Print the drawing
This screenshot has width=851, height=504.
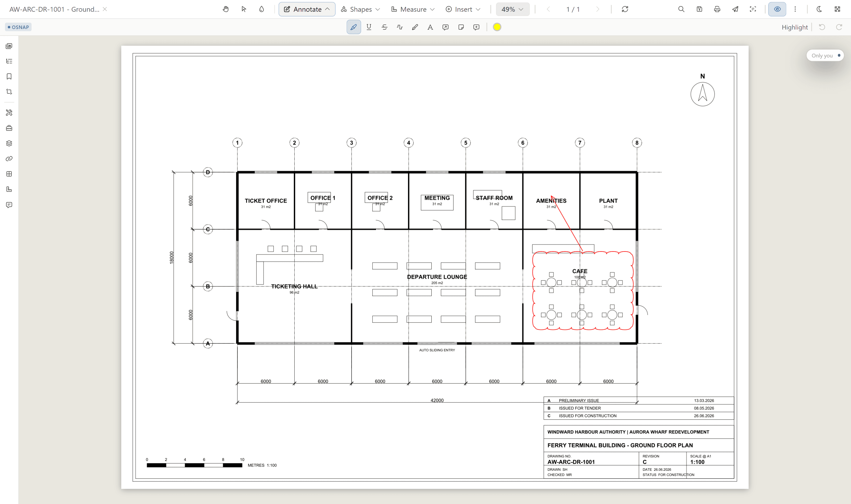717,9
